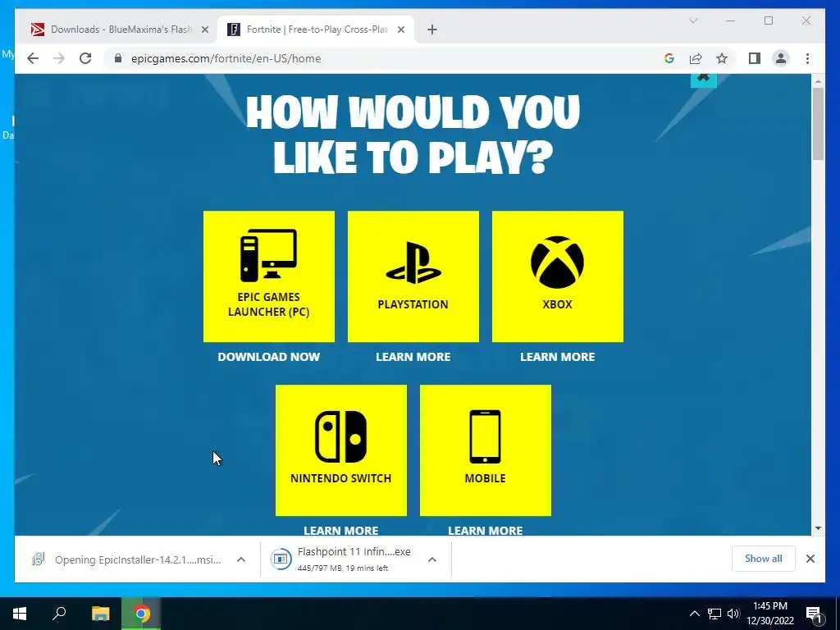Close the platform chooser overlay
The image size is (840, 630).
click(x=703, y=79)
